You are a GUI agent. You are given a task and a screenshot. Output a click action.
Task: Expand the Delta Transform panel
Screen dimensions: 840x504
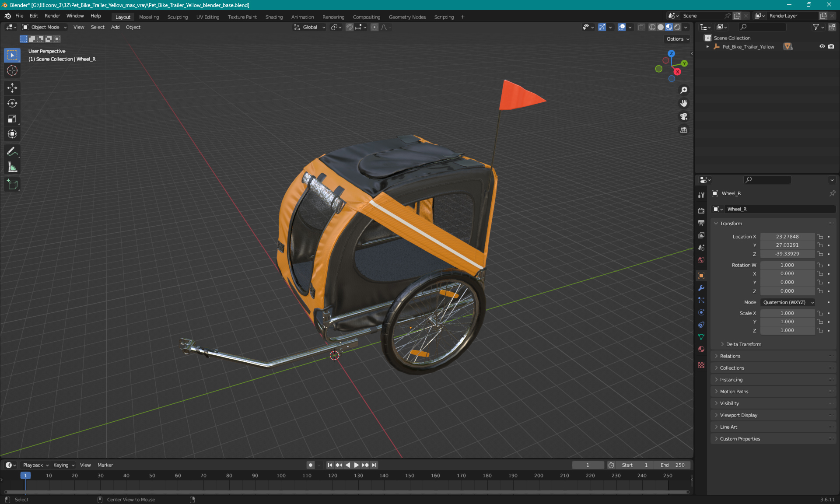tap(743, 344)
